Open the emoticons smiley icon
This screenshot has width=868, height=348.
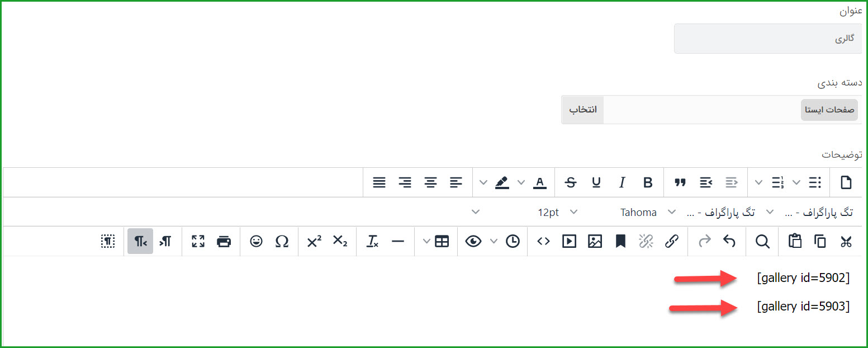pyautogui.click(x=256, y=241)
